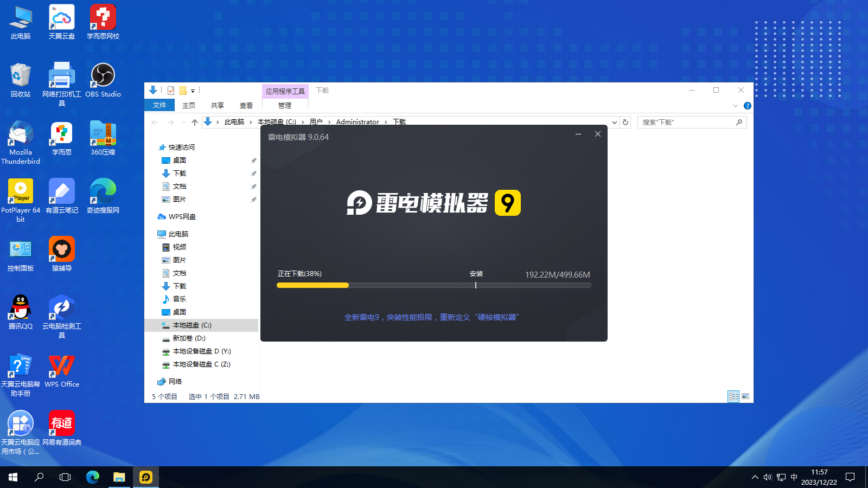The width and height of the screenshot is (868, 488).
Task: Open 管理 ribbon tab
Action: [x=285, y=105]
